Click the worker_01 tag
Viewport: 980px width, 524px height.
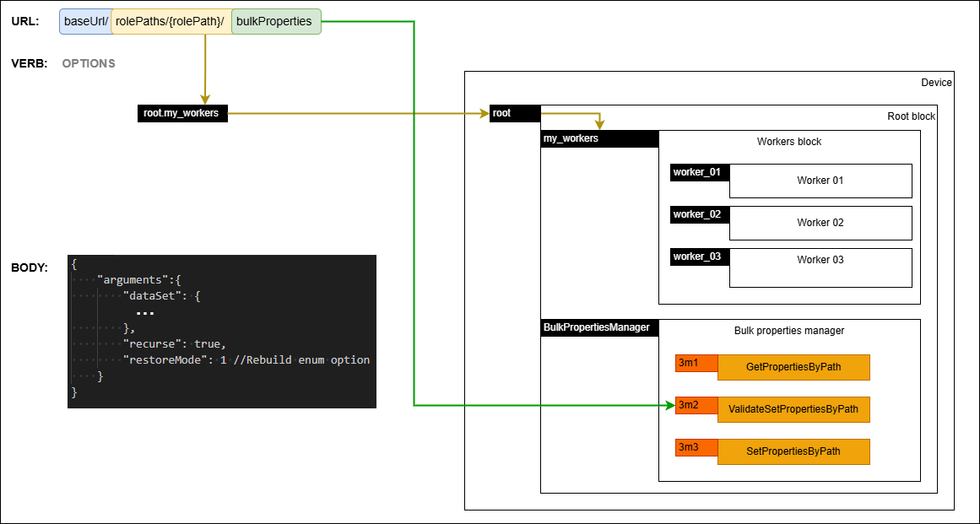tap(700, 172)
